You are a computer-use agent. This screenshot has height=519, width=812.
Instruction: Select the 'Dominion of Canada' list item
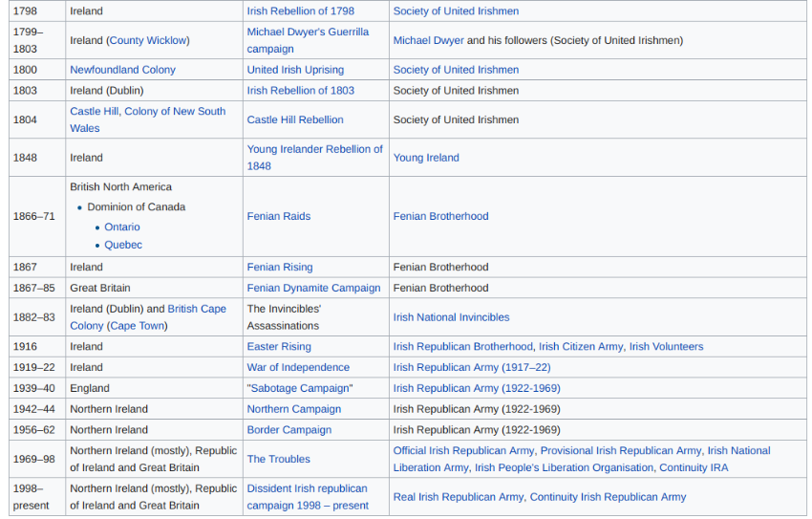(x=137, y=206)
